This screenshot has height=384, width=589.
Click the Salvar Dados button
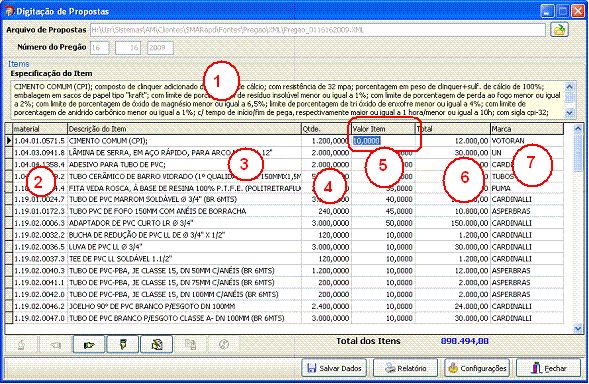pos(334,368)
